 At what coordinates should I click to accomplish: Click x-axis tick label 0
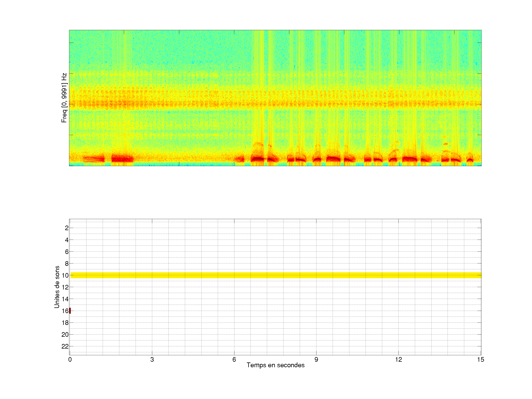(70, 359)
